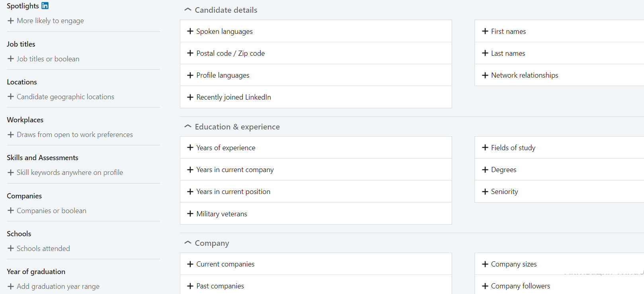The height and width of the screenshot is (294, 644).
Task: Collapse the Company section chevron
Action: tap(188, 243)
